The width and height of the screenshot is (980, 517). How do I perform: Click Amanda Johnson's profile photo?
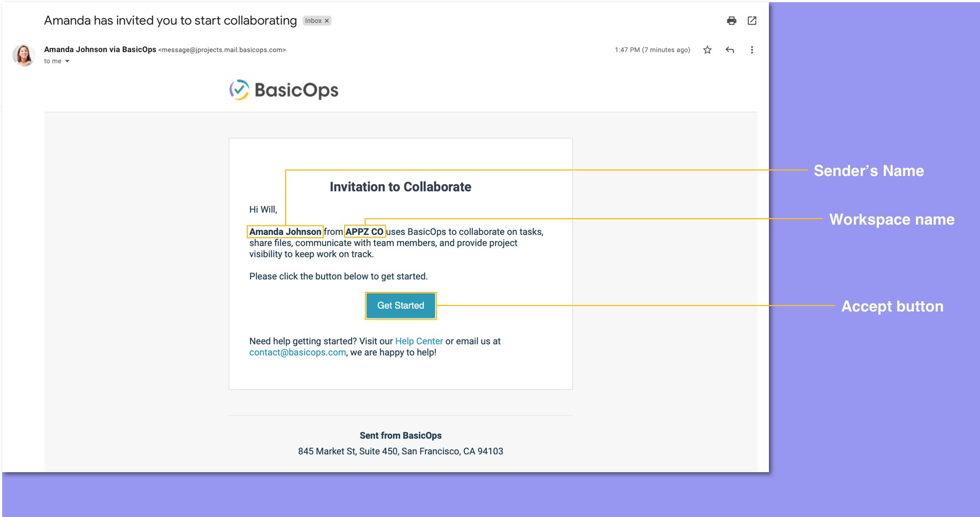coord(24,55)
